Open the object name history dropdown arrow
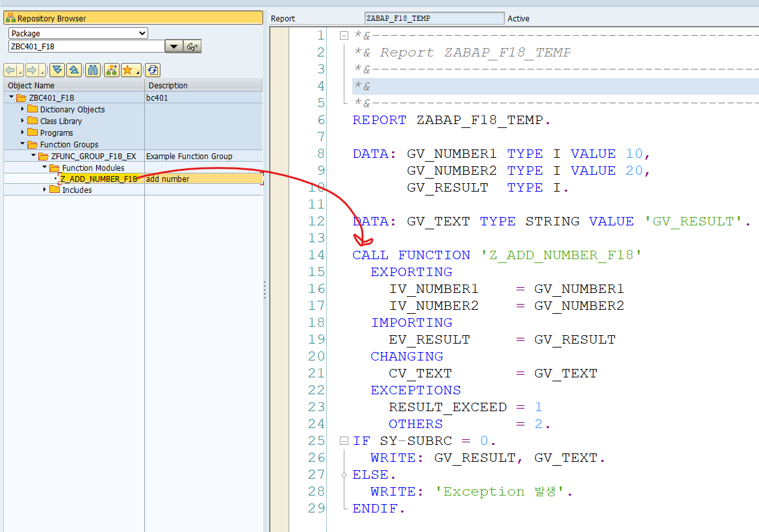 (x=174, y=47)
